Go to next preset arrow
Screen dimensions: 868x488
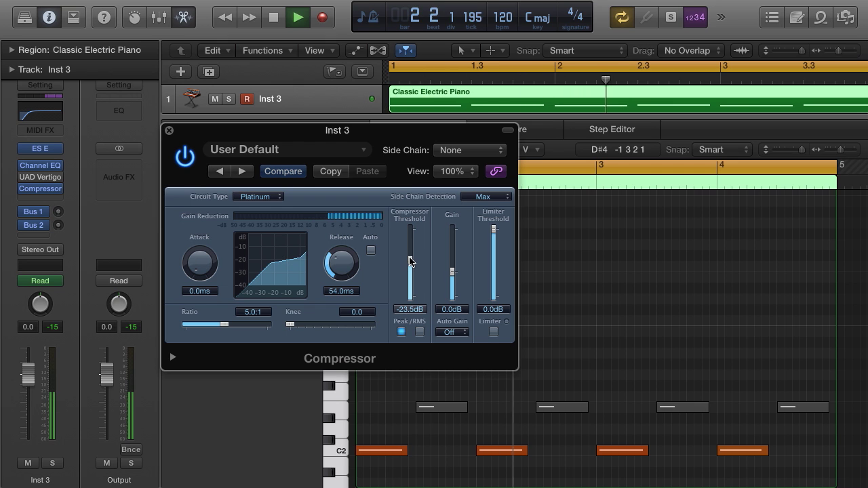click(241, 171)
